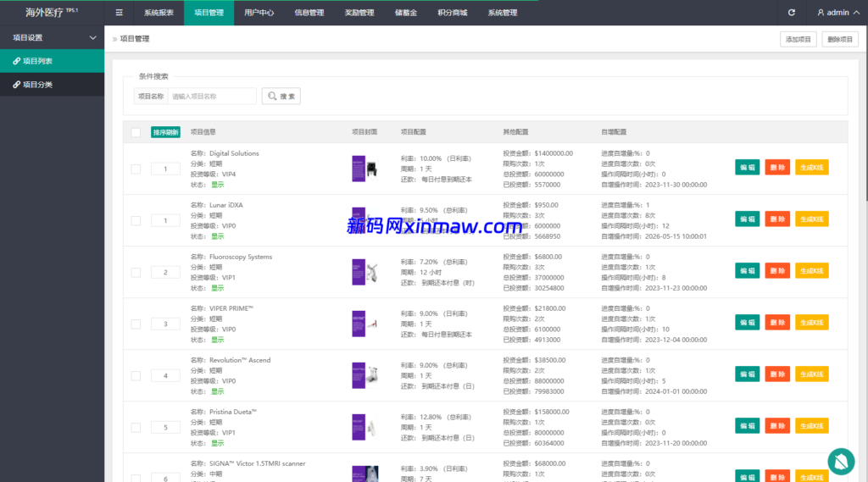
Task: Click 删除 for Revolution Ascend
Action: (x=777, y=374)
